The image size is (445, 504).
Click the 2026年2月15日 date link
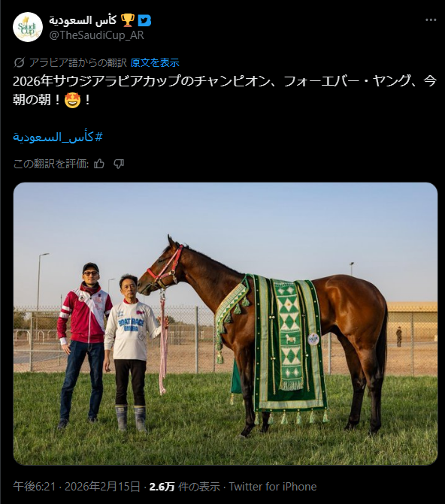[103, 486]
